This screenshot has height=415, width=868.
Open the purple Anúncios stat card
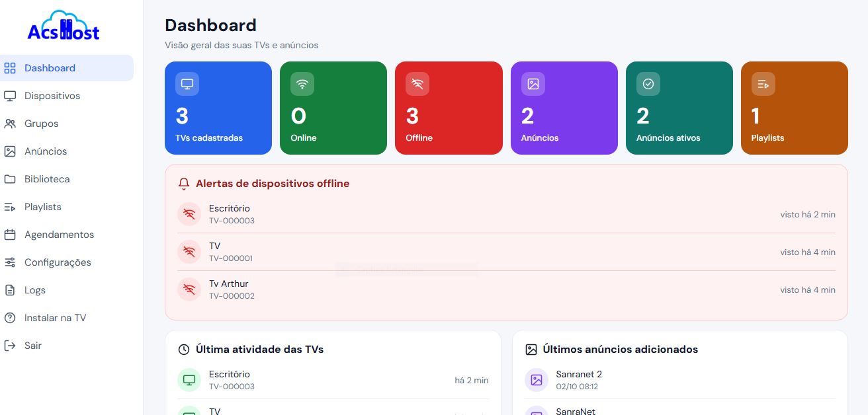point(564,108)
